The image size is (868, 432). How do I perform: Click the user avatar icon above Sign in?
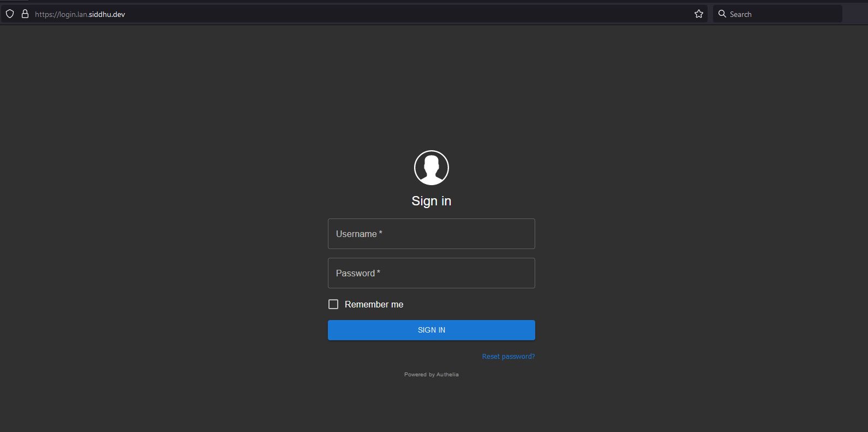(432, 168)
